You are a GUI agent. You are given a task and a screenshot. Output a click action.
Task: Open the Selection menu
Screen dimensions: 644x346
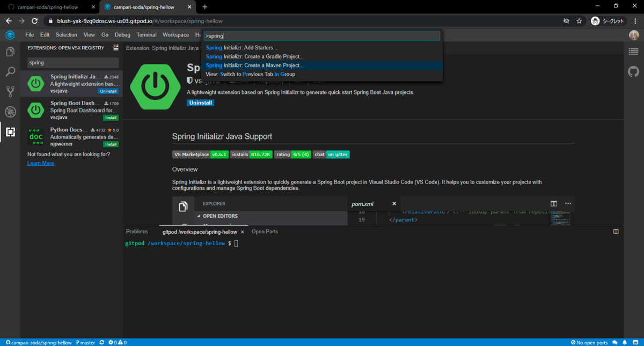pos(67,35)
